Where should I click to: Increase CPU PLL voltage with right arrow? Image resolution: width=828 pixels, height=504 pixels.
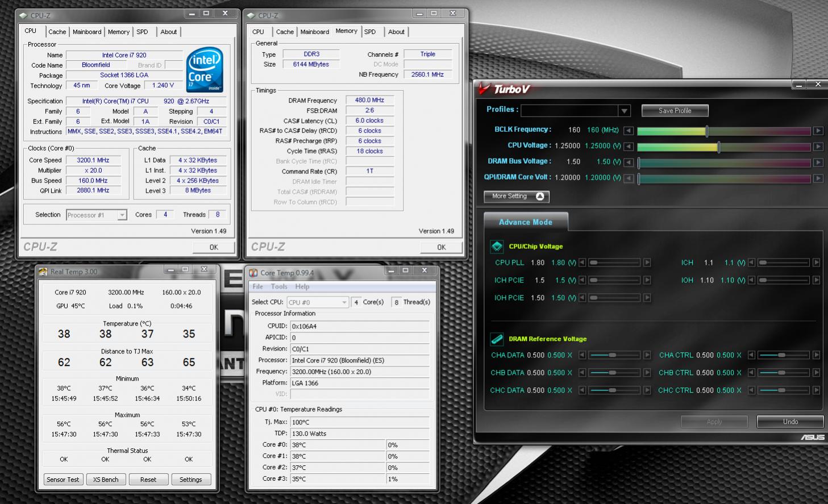(647, 263)
